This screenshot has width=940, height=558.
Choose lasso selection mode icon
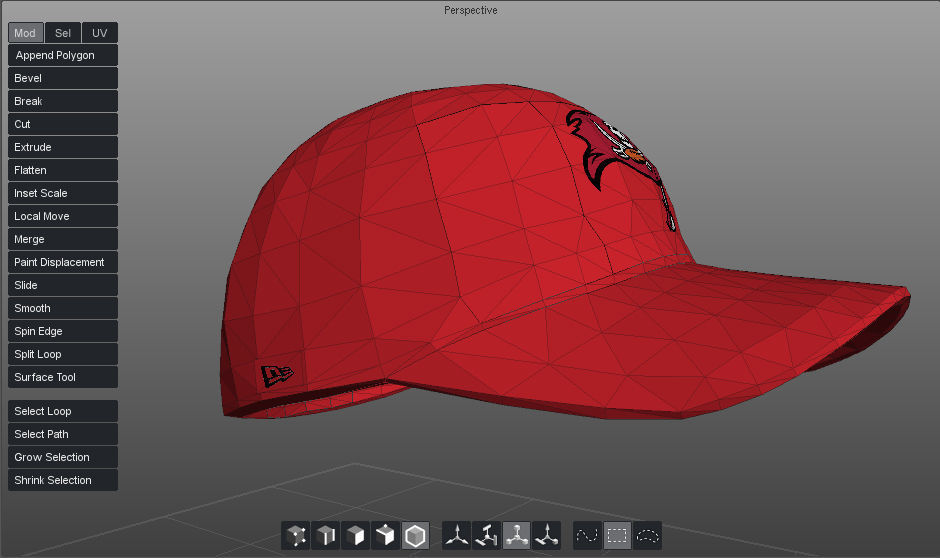pos(647,536)
